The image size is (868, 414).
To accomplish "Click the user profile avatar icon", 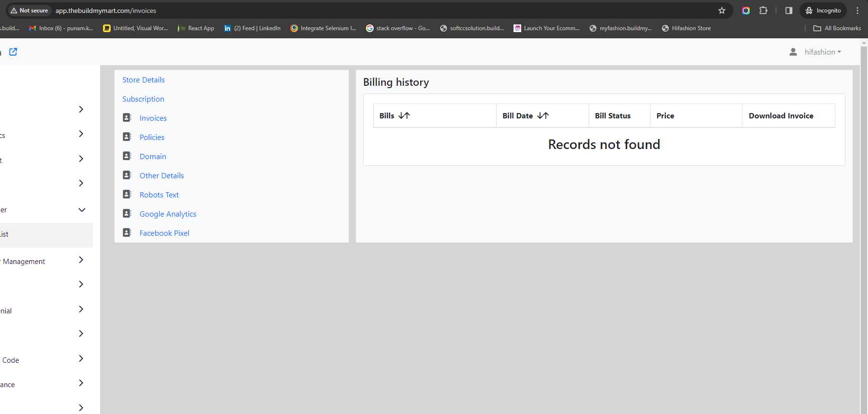I will [793, 52].
